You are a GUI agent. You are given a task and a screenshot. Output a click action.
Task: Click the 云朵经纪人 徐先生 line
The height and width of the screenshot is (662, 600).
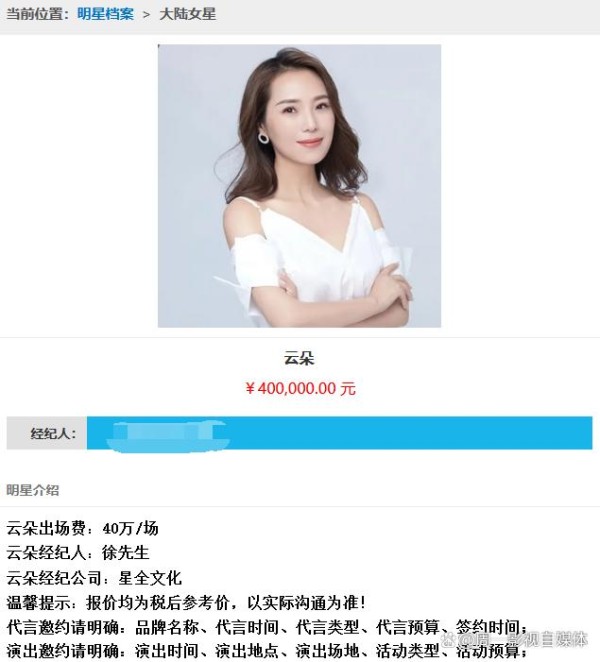tap(78, 553)
